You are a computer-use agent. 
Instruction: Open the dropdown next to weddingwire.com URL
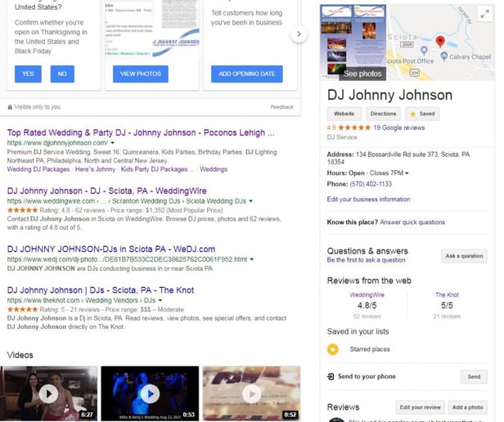pyautogui.click(x=250, y=201)
